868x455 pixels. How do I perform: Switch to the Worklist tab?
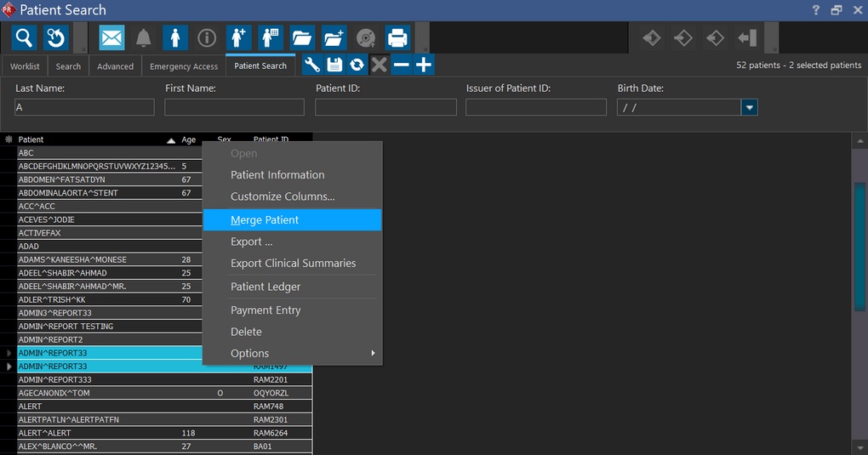pyautogui.click(x=25, y=66)
